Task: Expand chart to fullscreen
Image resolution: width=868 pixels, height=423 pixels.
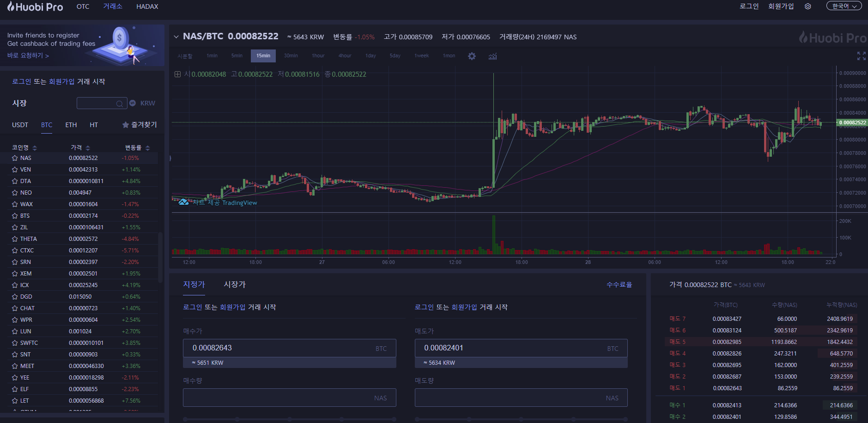Action: [x=861, y=56]
